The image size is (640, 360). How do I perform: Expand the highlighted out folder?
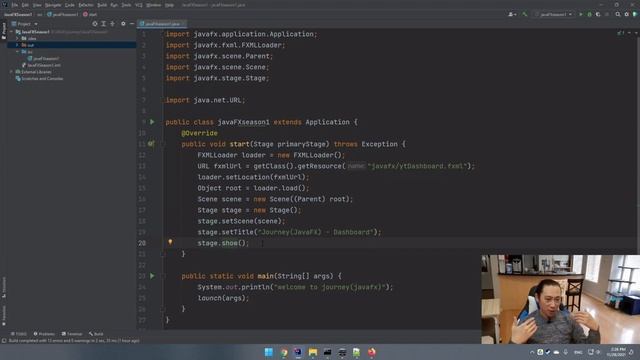click(17, 45)
